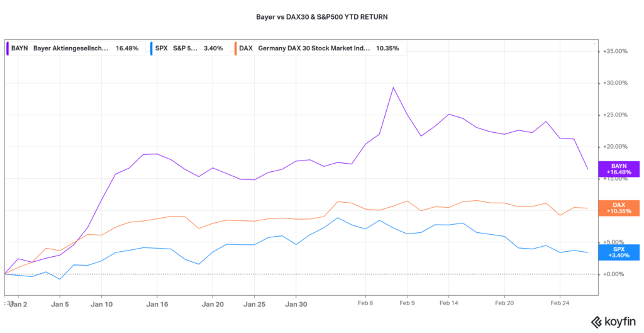Screen dimensions: 644x333
Task: Click the +20.00% y-axis label
Action: [x=615, y=147]
